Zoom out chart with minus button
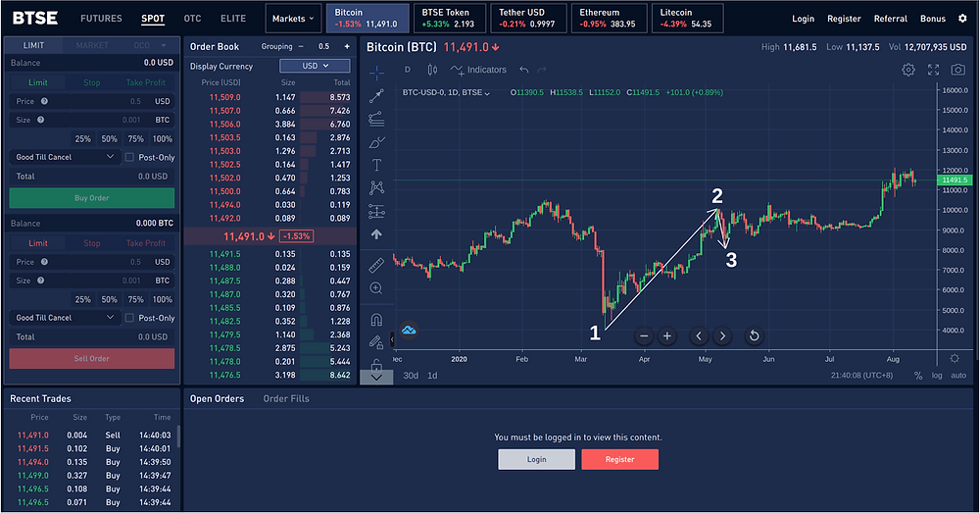This screenshot has width=980, height=513. click(644, 336)
